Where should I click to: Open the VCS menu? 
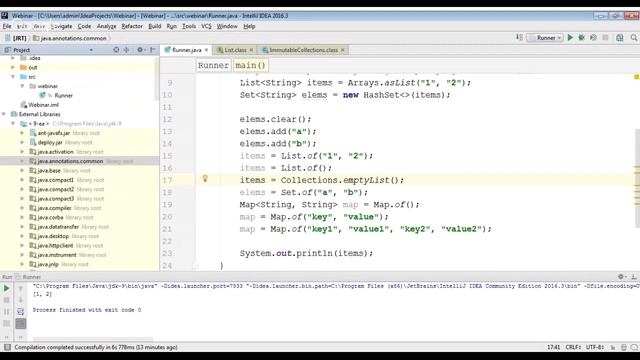click(x=206, y=26)
